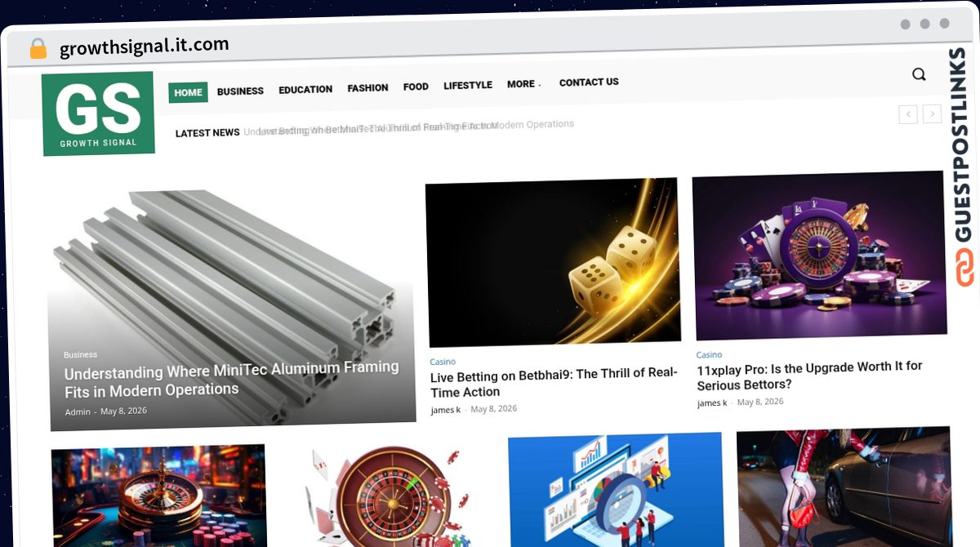Open 11xplay Pro upgrade article headline
Screen dimensions: 980x547
[809, 376]
